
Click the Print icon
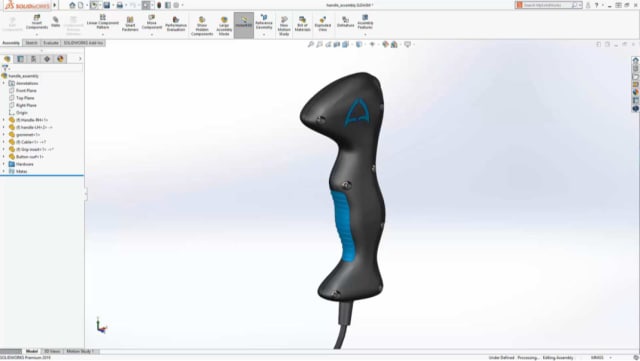pyautogui.click(x=120, y=5)
